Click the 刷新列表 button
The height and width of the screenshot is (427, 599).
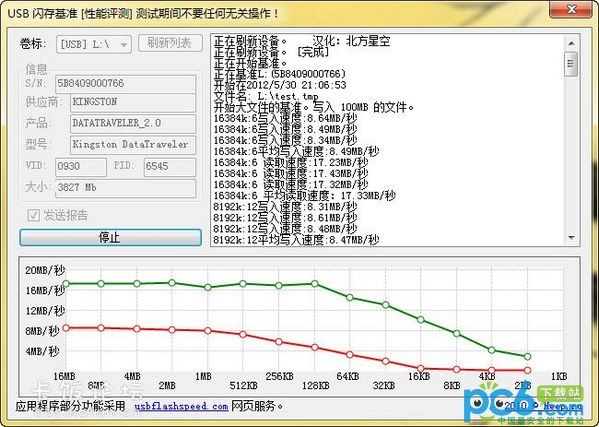tap(170, 43)
